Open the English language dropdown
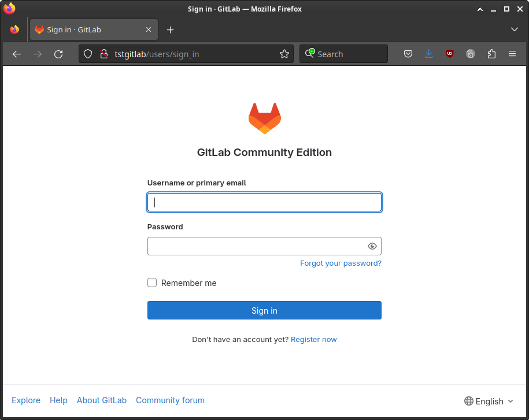This screenshot has height=420, width=529. [x=489, y=402]
